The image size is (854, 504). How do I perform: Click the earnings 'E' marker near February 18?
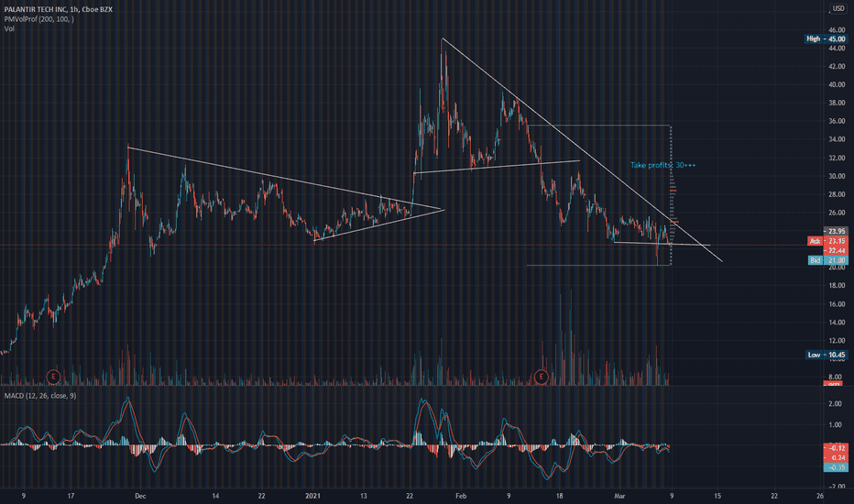pos(541,376)
